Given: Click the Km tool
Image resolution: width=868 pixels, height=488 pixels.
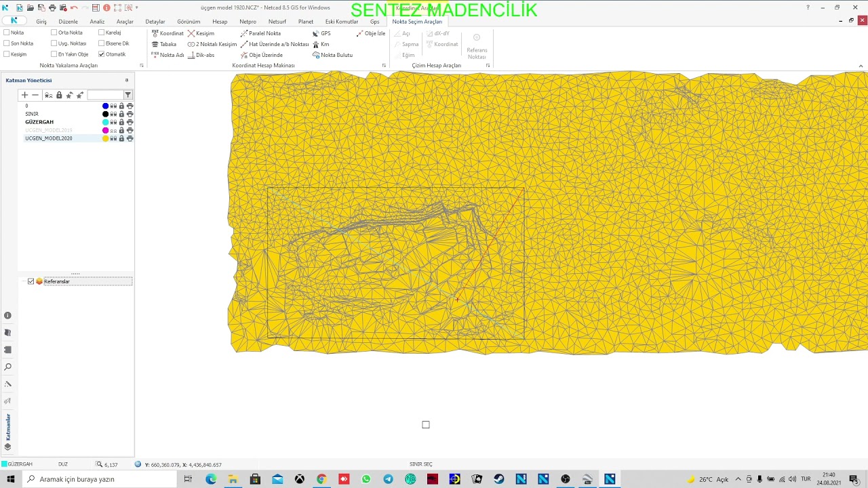Looking at the screenshot, I should click(321, 44).
